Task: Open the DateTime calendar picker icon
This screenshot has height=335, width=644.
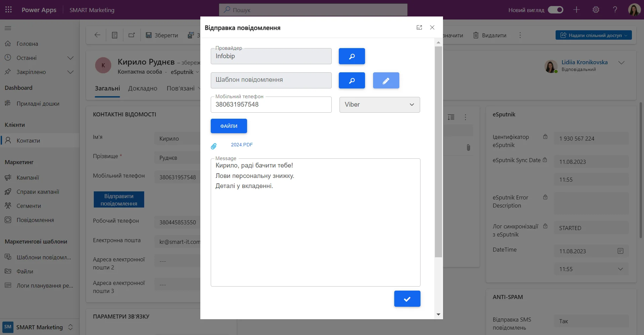Action: [620, 251]
